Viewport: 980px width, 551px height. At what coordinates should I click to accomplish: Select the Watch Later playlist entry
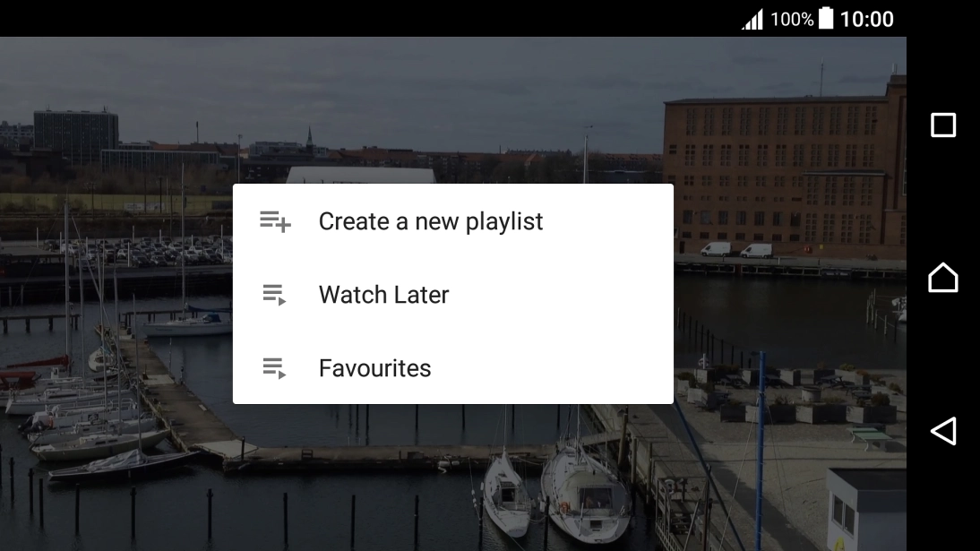click(383, 295)
